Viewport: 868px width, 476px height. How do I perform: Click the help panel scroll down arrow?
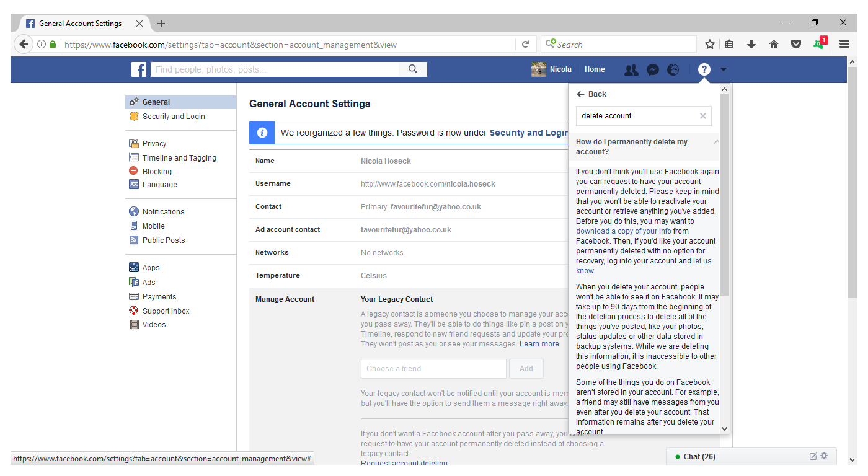point(724,428)
